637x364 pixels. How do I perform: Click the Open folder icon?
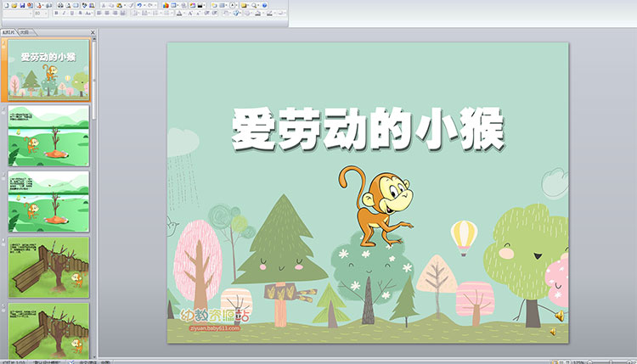click(x=14, y=5)
